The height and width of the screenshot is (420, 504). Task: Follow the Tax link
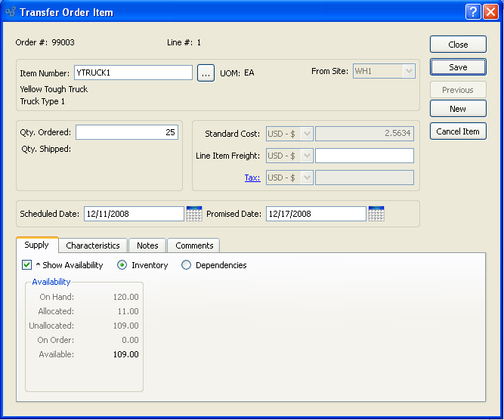pos(252,178)
